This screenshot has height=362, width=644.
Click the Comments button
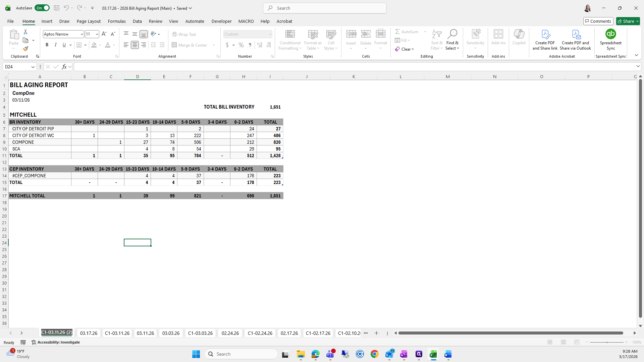598,21
